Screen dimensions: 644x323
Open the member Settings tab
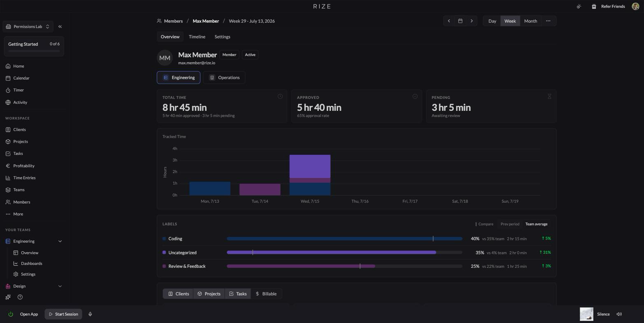pos(222,37)
